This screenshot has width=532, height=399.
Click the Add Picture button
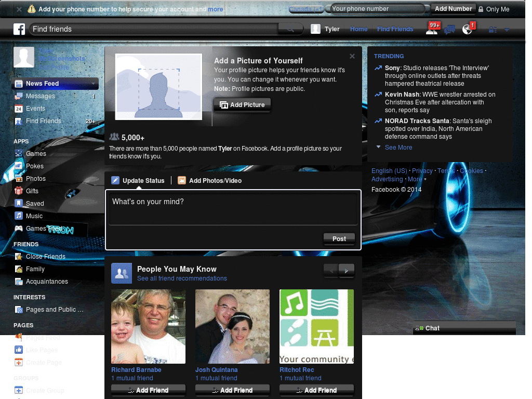point(242,105)
